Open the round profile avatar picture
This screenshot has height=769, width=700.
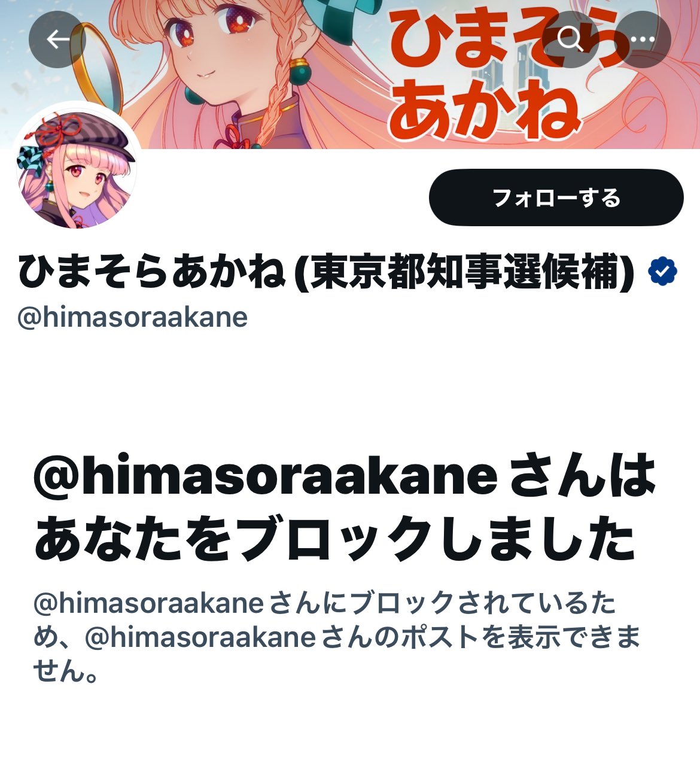(x=77, y=169)
